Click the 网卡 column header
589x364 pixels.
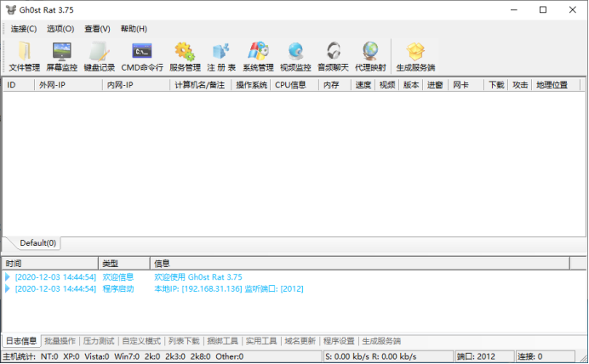466,85
